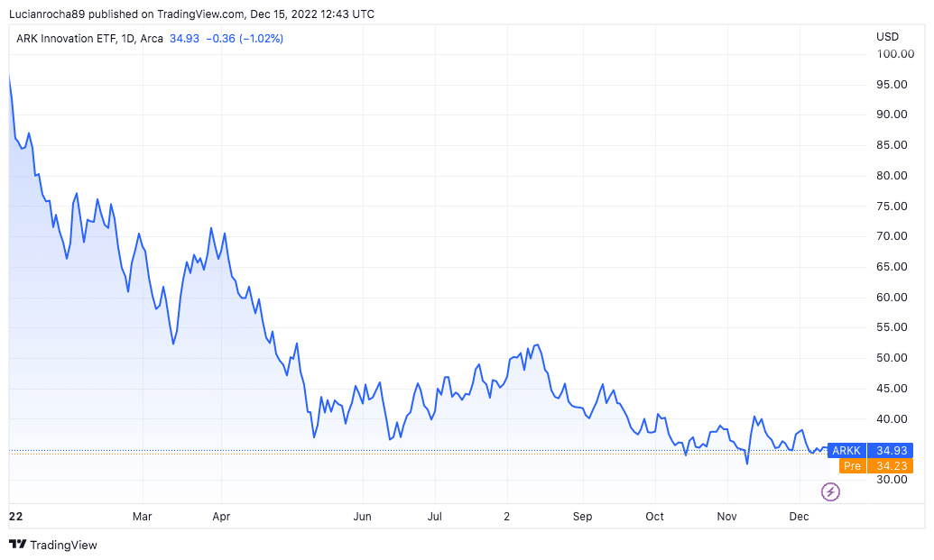Click the Mar time axis label
The height and width of the screenshot is (560, 934).
coord(142,517)
